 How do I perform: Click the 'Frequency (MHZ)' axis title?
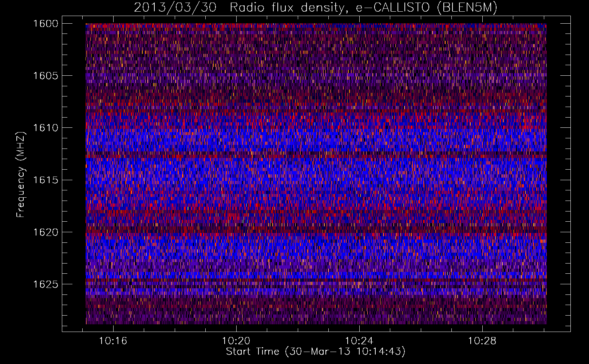pos(21,175)
